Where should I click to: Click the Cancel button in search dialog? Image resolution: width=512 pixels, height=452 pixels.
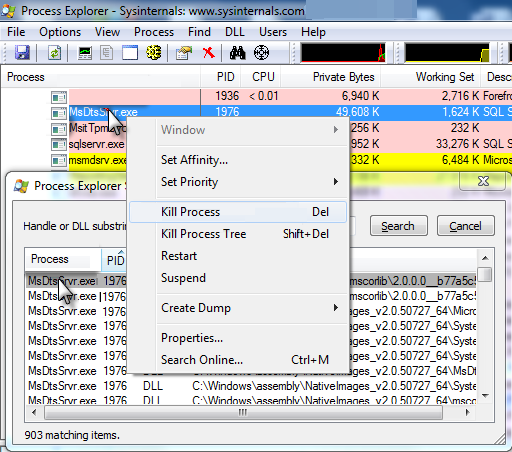click(466, 226)
